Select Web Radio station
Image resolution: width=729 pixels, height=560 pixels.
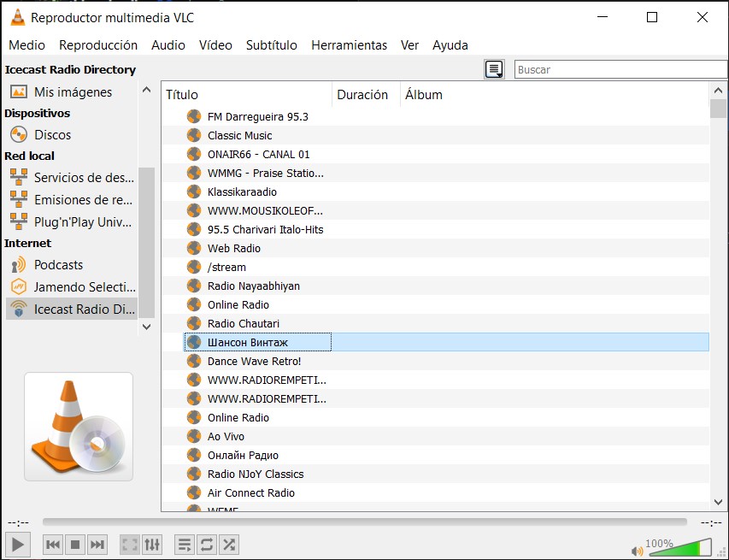(x=435, y=249)
